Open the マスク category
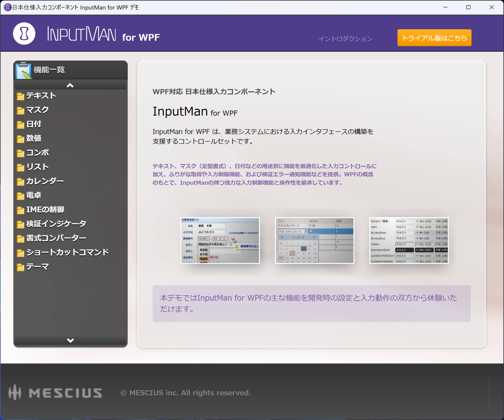504x420 pixels. click(x=37, y=110)
